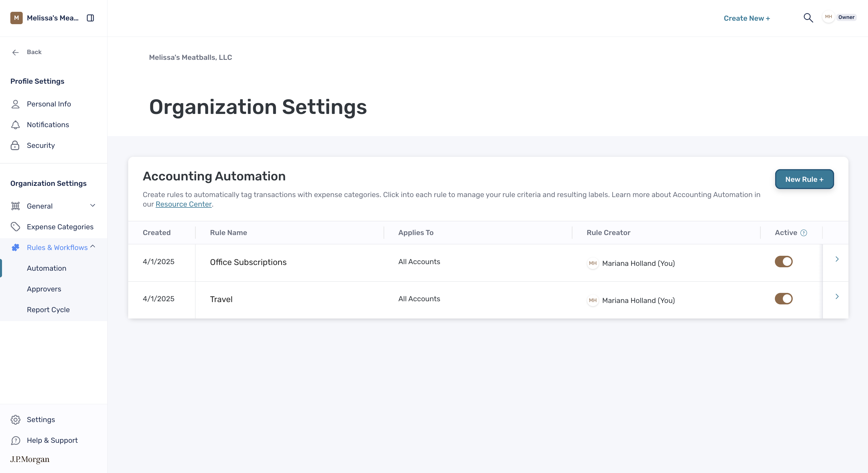The image size is (868, 473).
Task: Select the Automation submenu item
Action: [47, 268]
